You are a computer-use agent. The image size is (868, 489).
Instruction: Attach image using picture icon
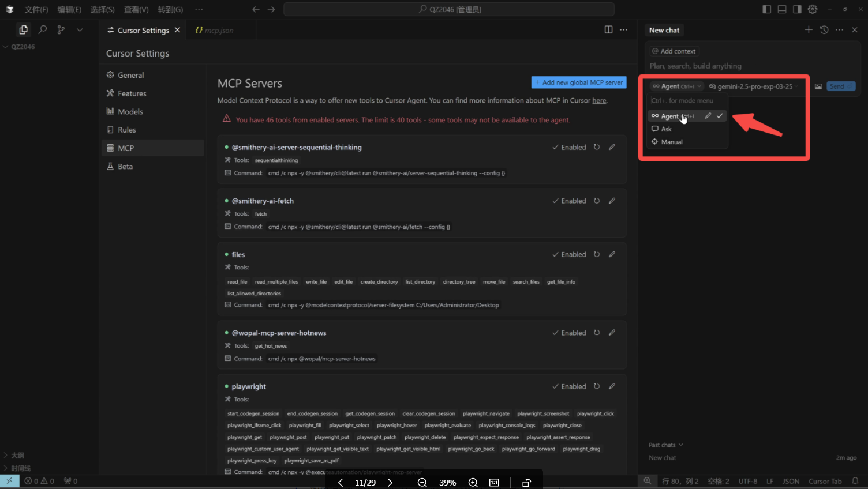pyautogui.click(x=818, y=86)
